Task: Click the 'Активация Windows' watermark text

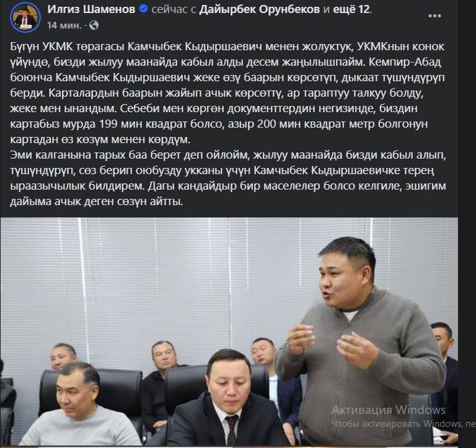Action: (389, 410)
